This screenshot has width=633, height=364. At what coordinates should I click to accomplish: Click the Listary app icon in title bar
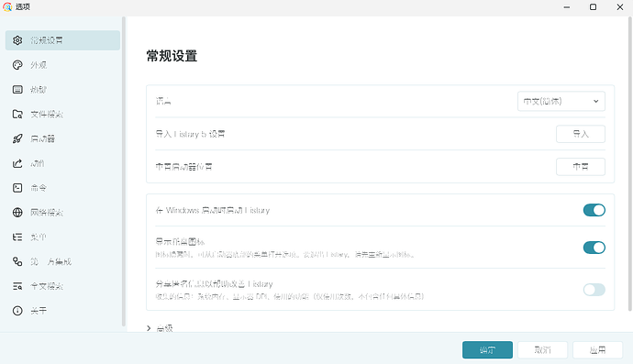click(x=7, y=6)
